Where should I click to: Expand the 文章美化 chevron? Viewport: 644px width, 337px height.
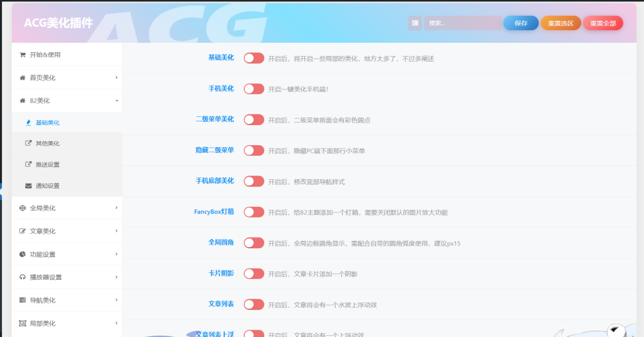pyautogui.click(x=116, y=231)
